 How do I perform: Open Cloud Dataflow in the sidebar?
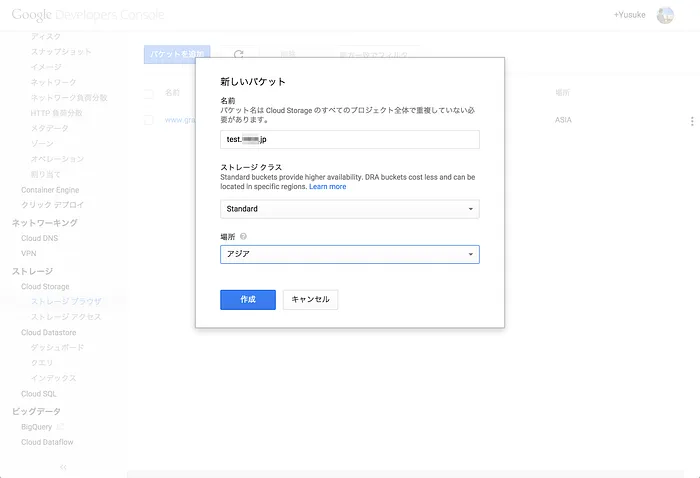47,442
